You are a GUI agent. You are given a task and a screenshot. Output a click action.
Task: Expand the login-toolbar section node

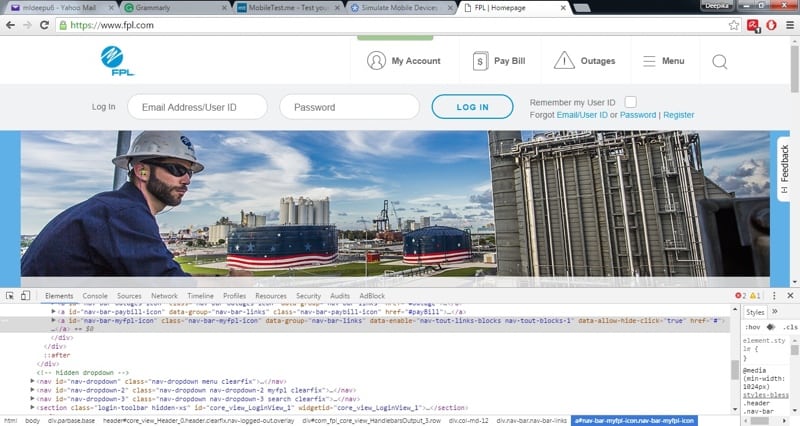pyautogui.click(x=33, y=408)
